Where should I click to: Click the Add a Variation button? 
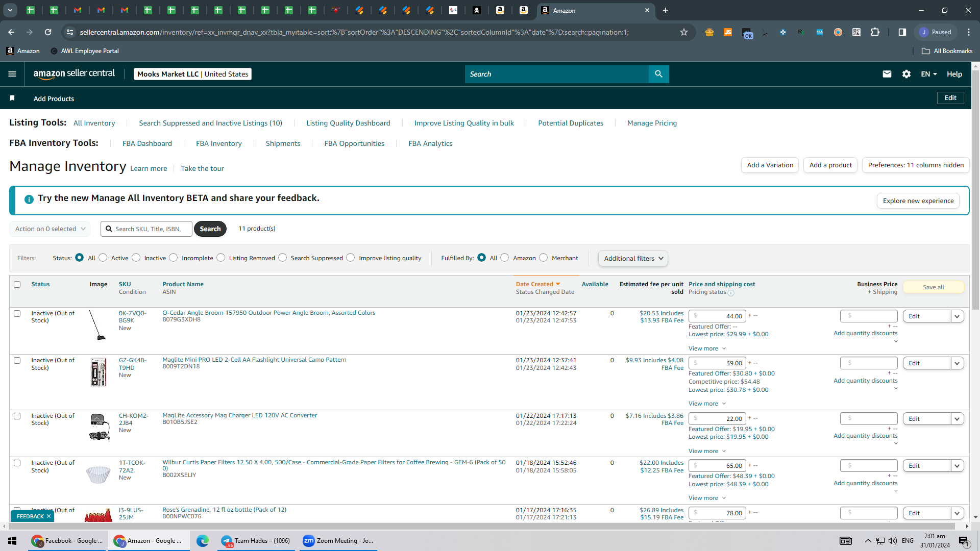click(770, 165)
